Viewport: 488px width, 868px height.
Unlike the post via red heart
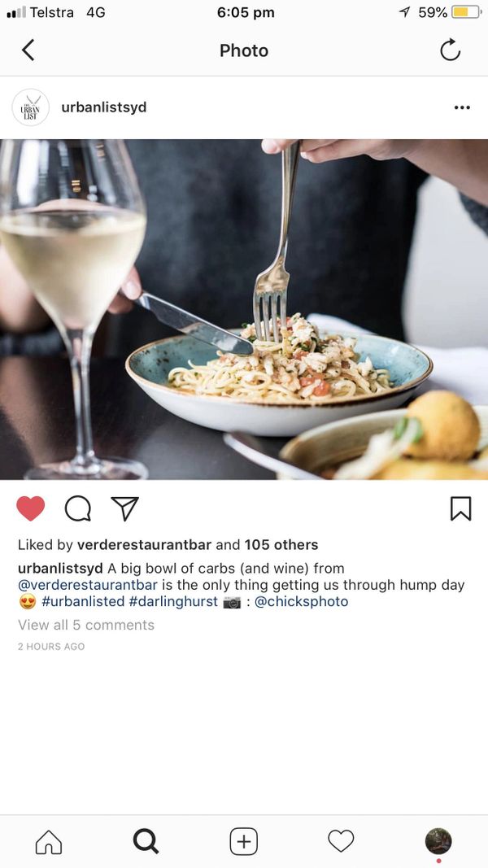[x=30, y=508]
